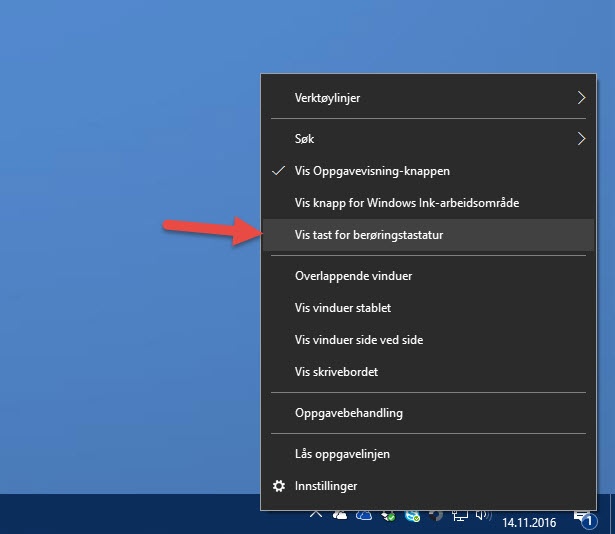Screen dimensions: 615x534
Task: Open the Innstillinger gear icon
Action: pos(279,486)
